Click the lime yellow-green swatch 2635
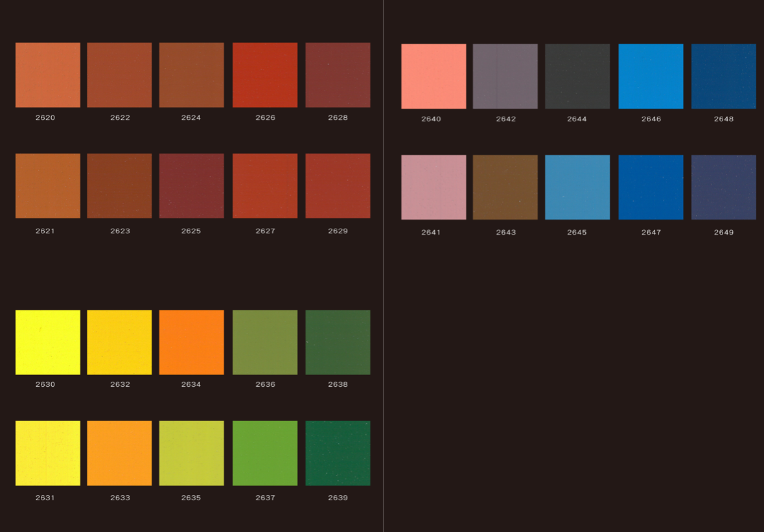 click(x=191, y=453)
